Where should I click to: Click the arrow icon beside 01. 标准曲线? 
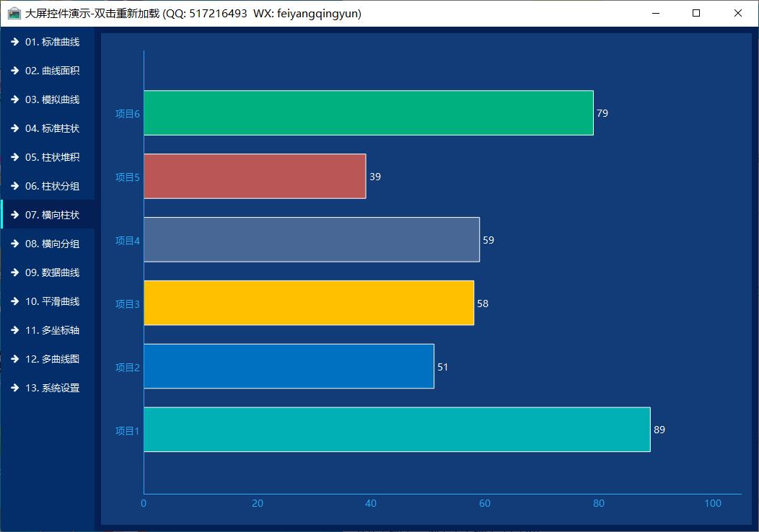14,42
